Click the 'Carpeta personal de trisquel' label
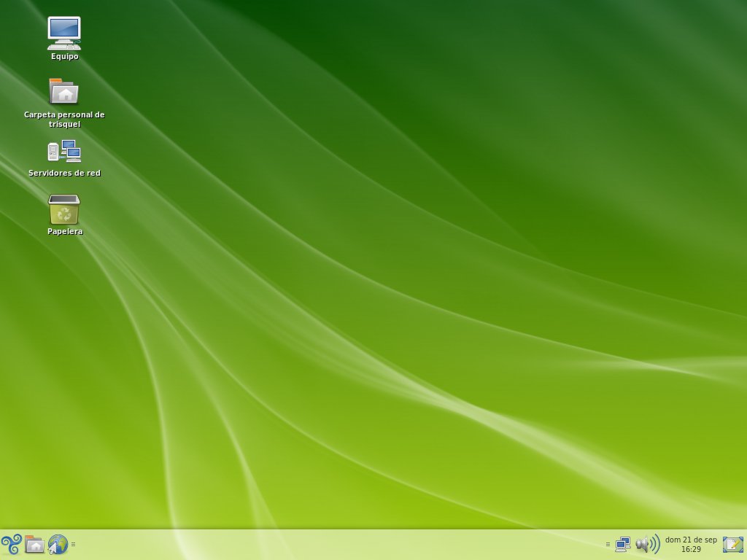The height and width of the screenshot is (560, 747). click(64, 120)
